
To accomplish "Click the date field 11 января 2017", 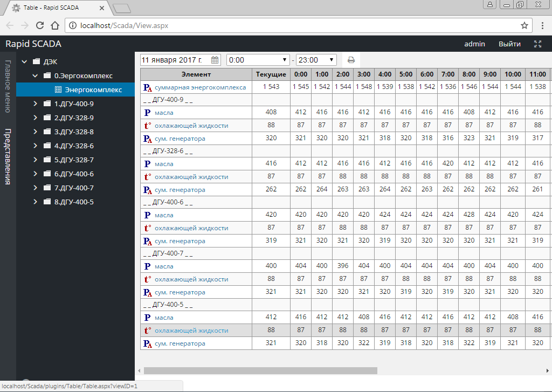I will (x=180, y=60).
